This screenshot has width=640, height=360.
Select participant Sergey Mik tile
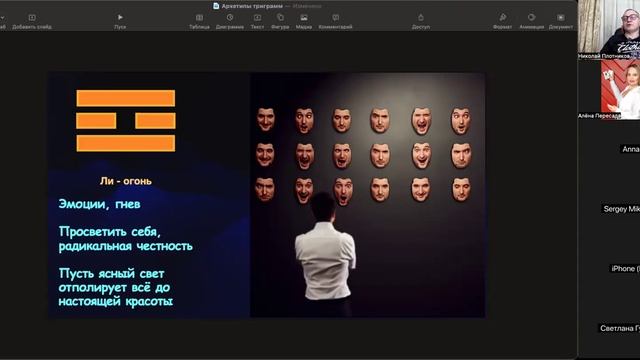tap(609, 209)
